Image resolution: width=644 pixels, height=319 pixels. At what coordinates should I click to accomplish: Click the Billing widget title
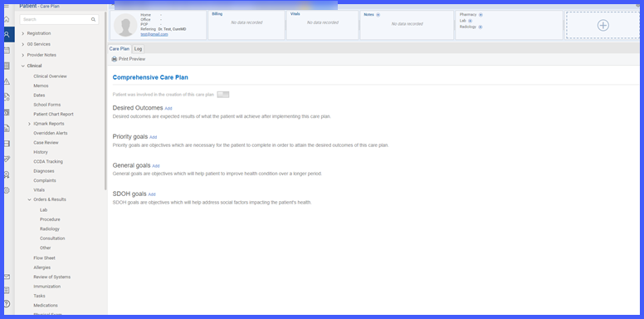click(217, 14)
